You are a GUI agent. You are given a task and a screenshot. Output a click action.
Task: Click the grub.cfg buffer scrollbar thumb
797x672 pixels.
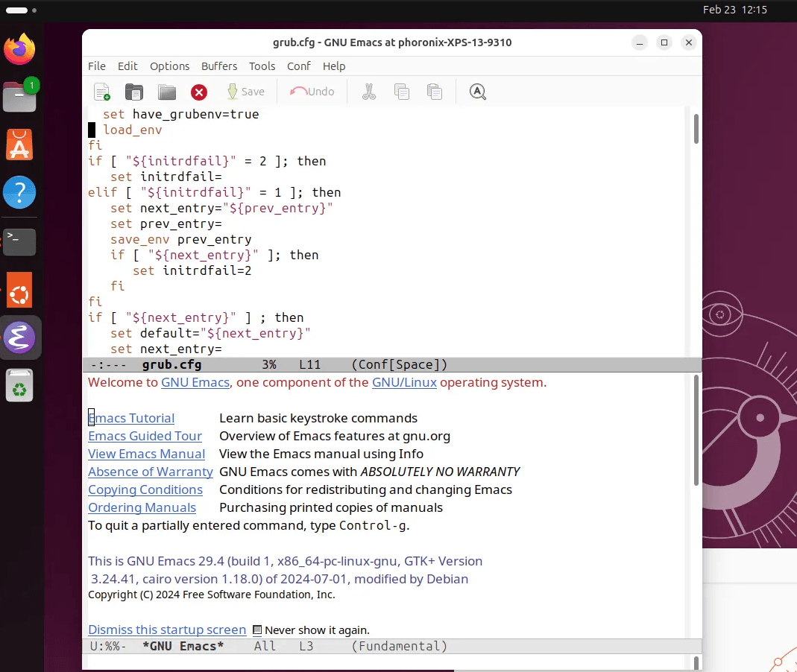(696, 128)
